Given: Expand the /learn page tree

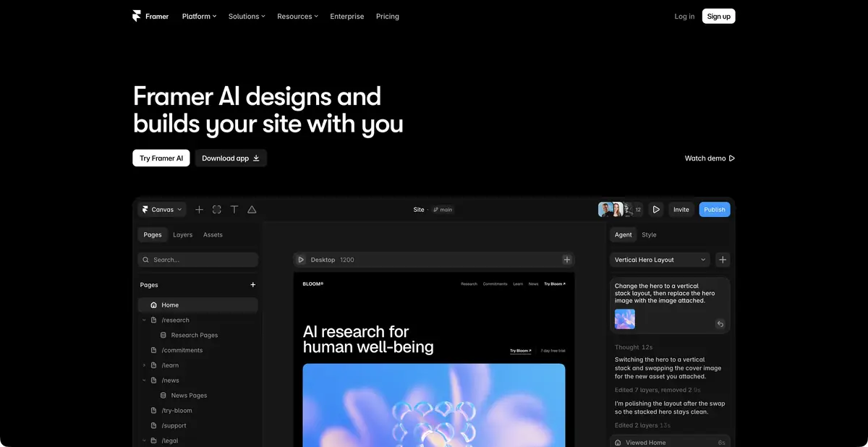Looking at the screenshot, I should click(144, 366).
